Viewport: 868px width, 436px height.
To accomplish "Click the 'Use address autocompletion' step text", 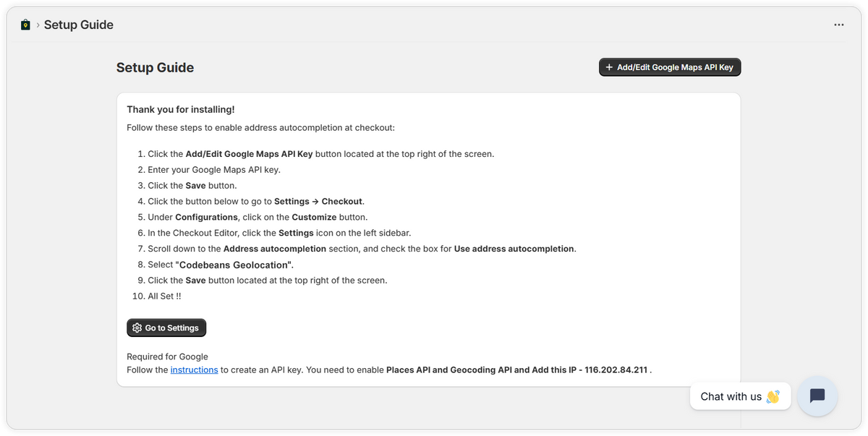I will pos(514,249).
